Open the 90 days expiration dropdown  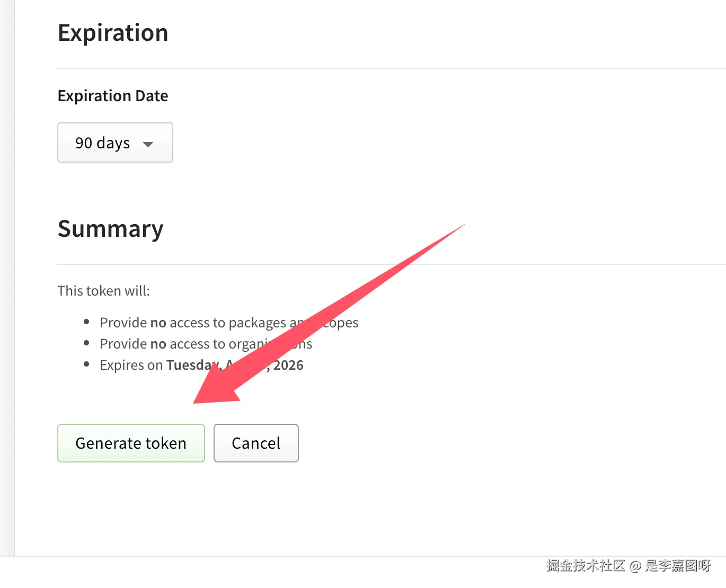coord(114,143)
